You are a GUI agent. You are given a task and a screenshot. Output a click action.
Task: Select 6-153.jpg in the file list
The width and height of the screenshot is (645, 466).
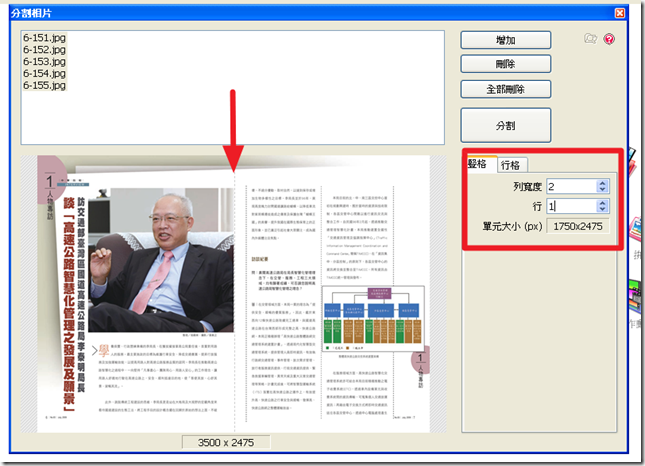click(44, 62)
